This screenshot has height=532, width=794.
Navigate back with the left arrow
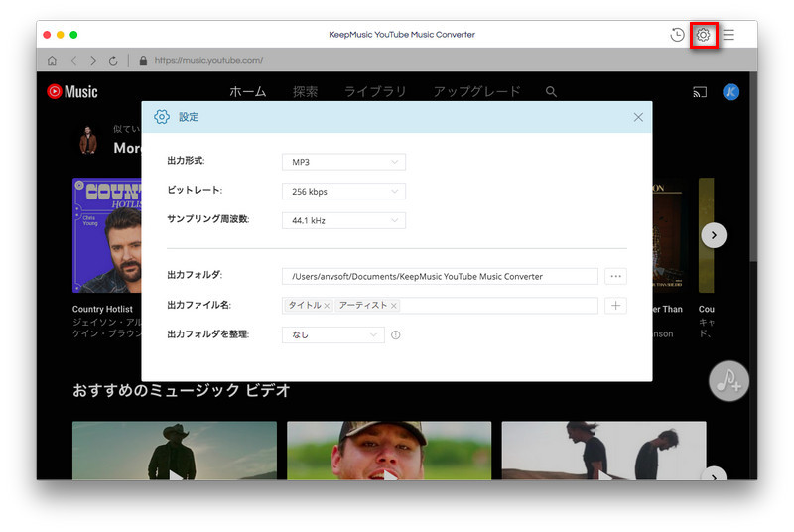tap(73, 61)
